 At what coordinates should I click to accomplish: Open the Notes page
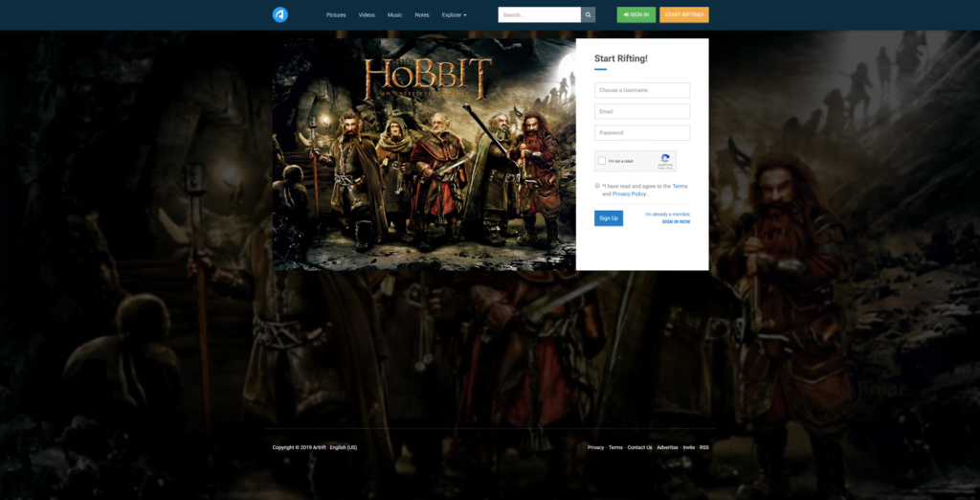[422, 15]
